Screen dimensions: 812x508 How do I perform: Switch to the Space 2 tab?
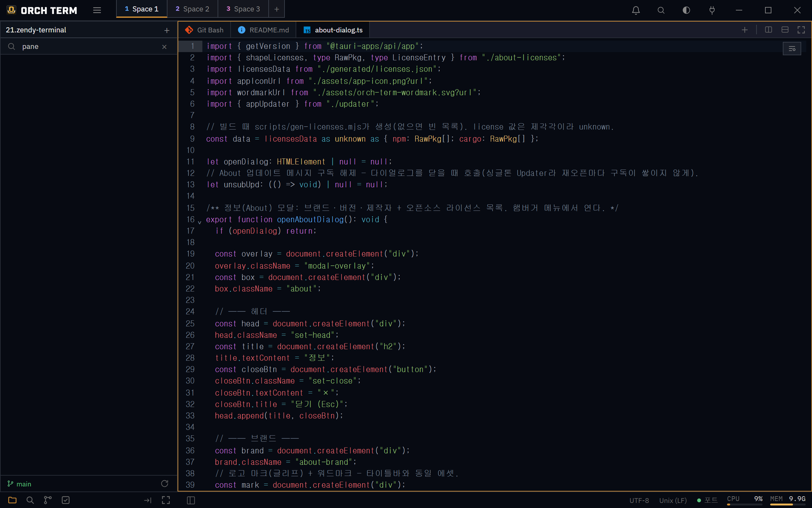(193, 9)
